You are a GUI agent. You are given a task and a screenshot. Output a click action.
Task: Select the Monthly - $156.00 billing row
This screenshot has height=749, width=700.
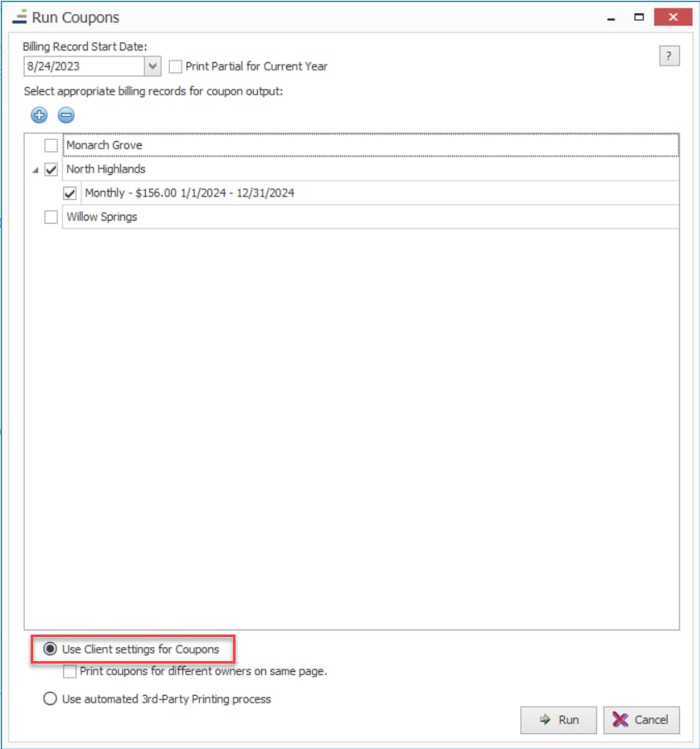pyautogui.click(x=380, y=193)
